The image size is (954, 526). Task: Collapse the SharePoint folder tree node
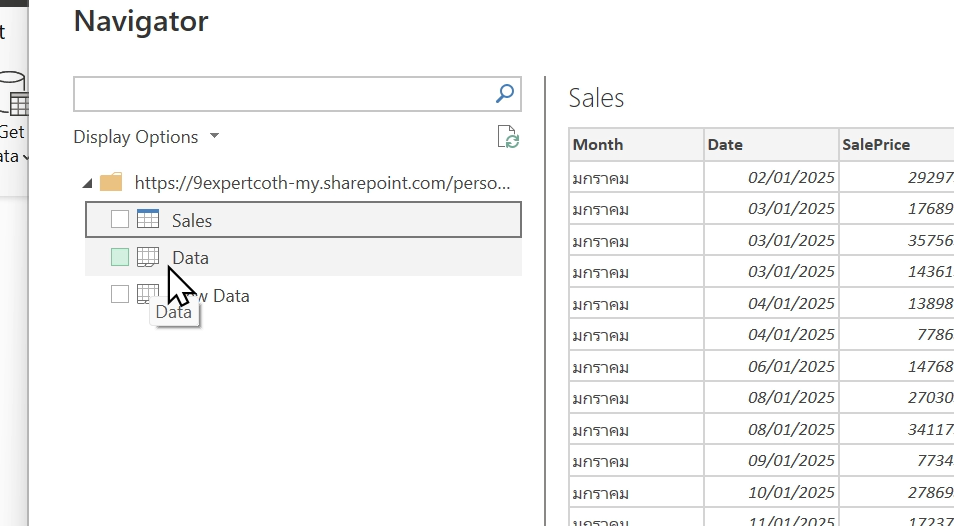pyautogui.click(x=88, y=183)
